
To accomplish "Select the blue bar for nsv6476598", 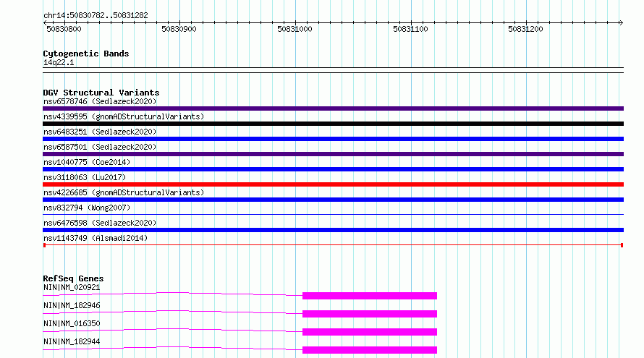I will [x=333, y=230].
